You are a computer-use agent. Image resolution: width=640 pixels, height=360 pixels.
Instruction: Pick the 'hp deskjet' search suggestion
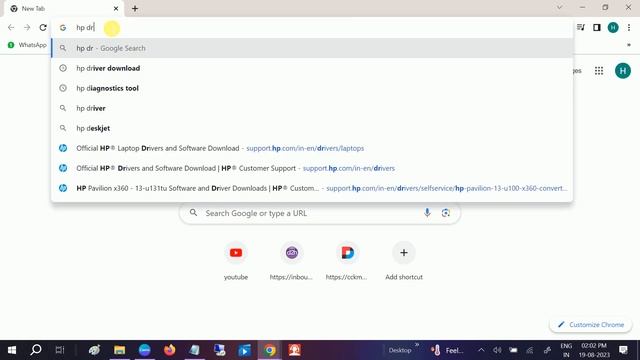(312, 128)
